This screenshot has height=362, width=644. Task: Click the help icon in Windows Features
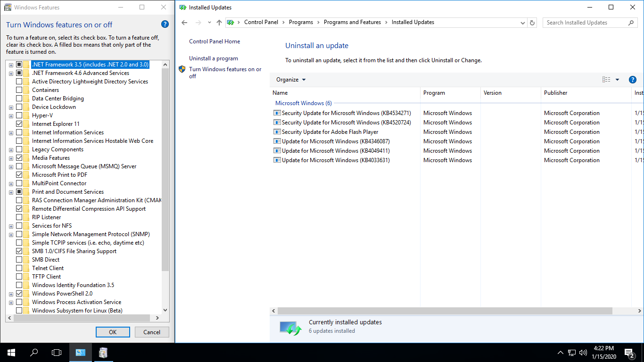(165, 25)
